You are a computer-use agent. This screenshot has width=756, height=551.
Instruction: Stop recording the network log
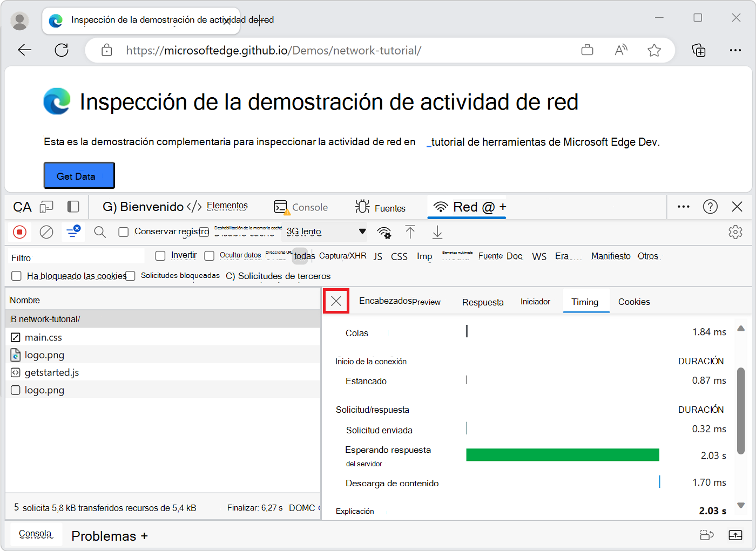[20, 232]
